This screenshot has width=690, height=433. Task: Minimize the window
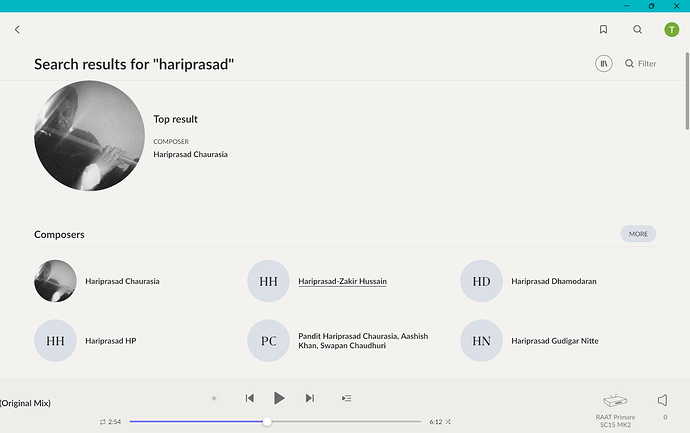pos(627,6)
